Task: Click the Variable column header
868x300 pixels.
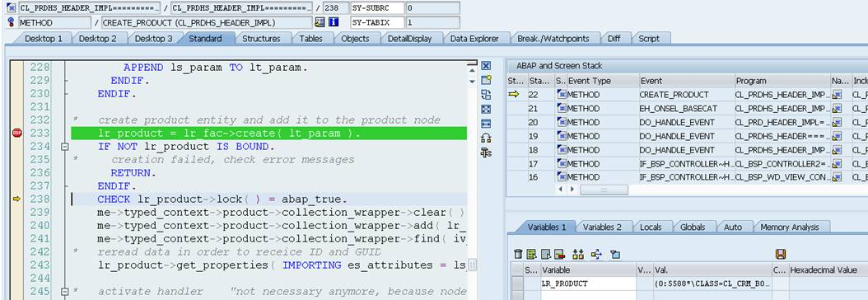Action: (x=589, y=270)
